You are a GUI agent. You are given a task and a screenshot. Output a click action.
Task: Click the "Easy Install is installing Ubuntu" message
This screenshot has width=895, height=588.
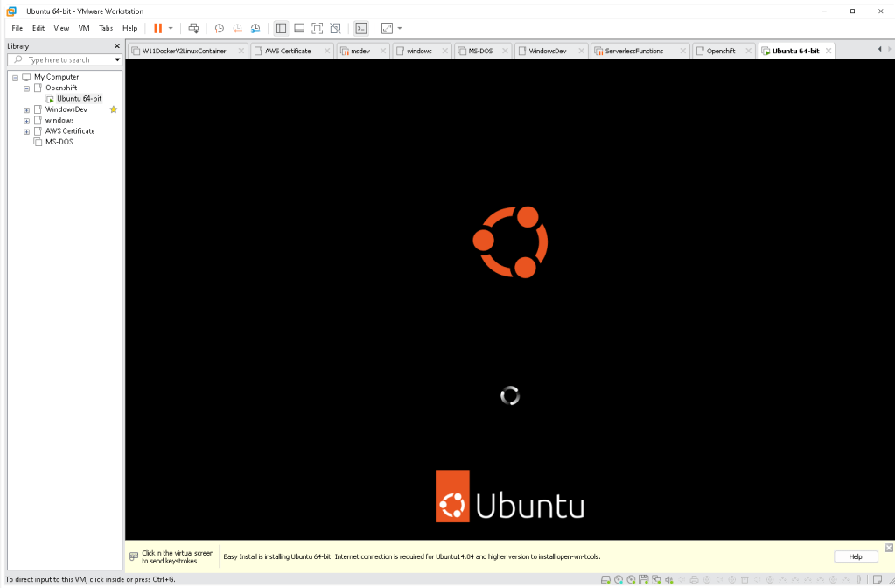coord(411,556)
